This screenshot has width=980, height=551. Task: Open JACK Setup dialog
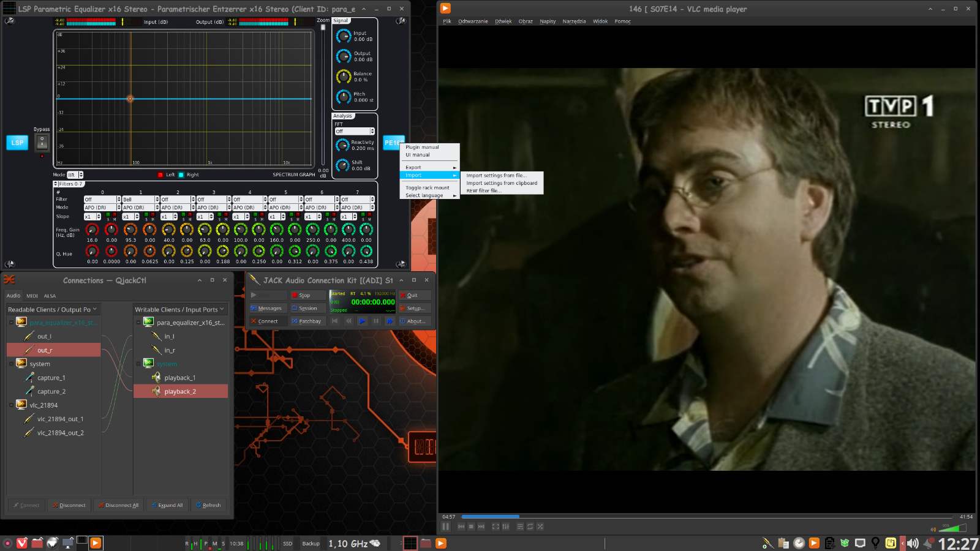click(x=415, y=308)
